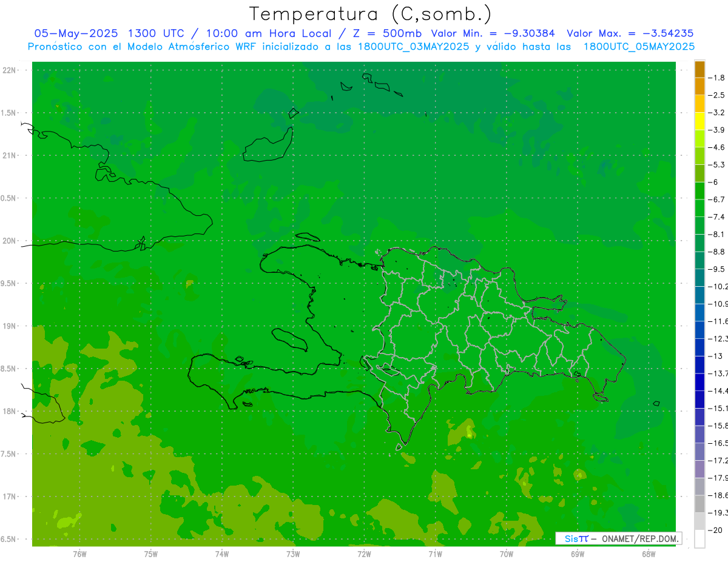Screen dimensions: 728x562
Task: Click the "-2.5" colorbar value
Action: pyautogui.click(x=717, y=95)
